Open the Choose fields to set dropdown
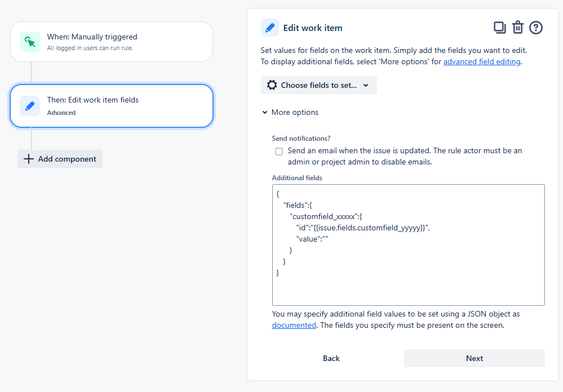 click(x=318, y=85)
